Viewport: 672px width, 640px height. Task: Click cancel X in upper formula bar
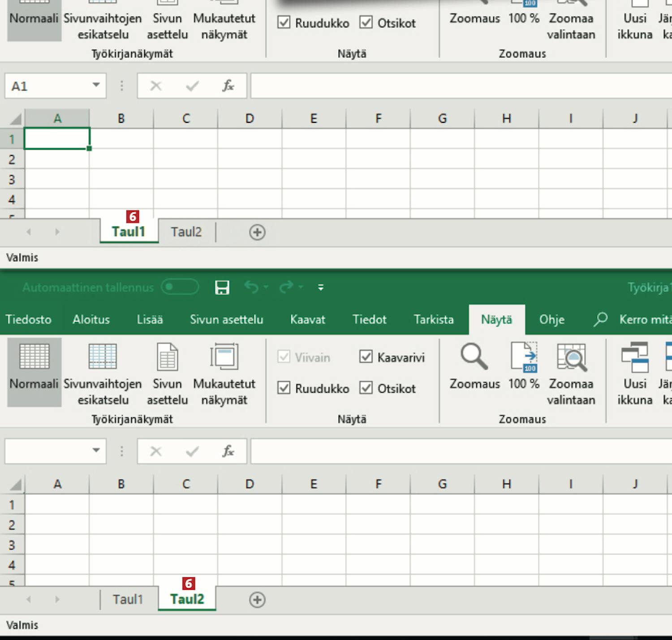[156, 86]
